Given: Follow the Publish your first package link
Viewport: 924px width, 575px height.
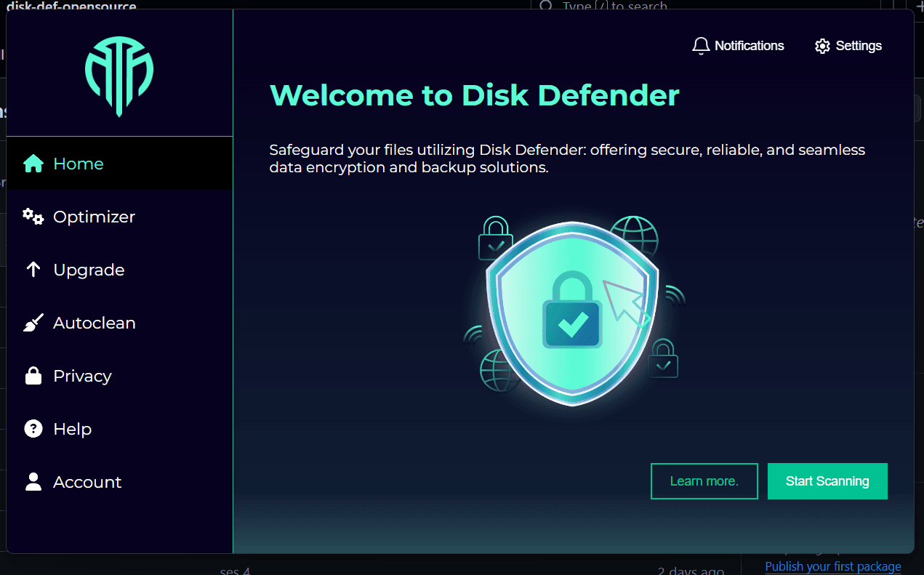Looking at the screenshot, I should tap(832, 566).
